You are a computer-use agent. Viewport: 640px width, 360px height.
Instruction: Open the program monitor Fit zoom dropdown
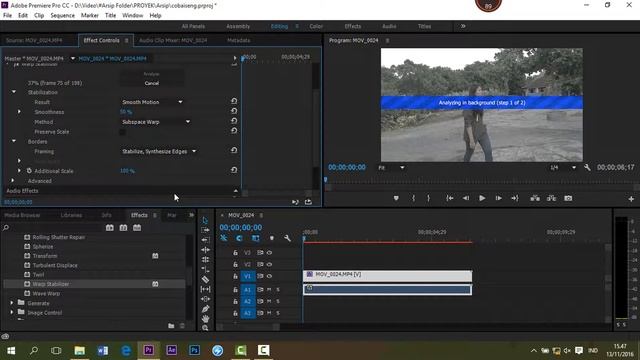(391, 168)
